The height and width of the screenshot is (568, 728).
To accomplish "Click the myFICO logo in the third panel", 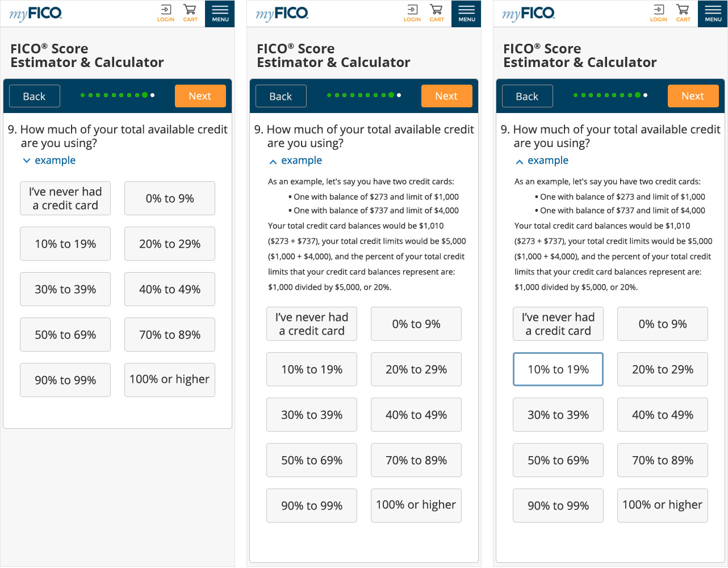I will click(529, 12).
